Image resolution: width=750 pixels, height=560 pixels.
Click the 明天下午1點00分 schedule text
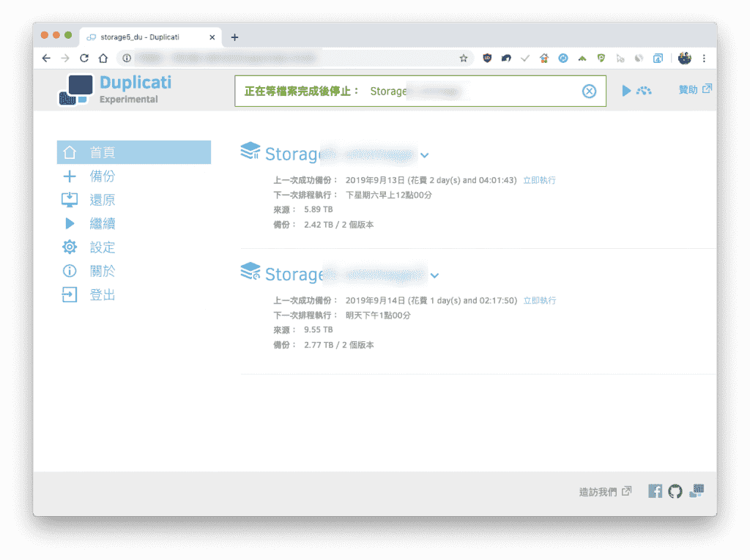(378, 316)
